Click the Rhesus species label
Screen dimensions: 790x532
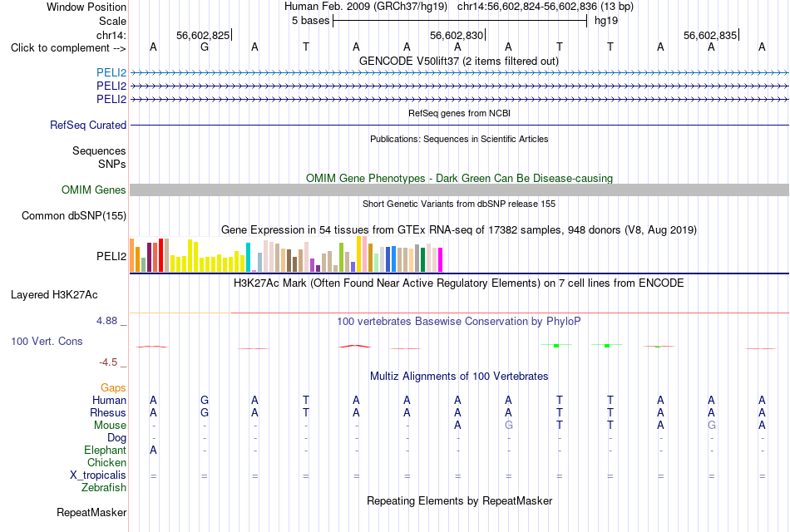click(108, 412)
